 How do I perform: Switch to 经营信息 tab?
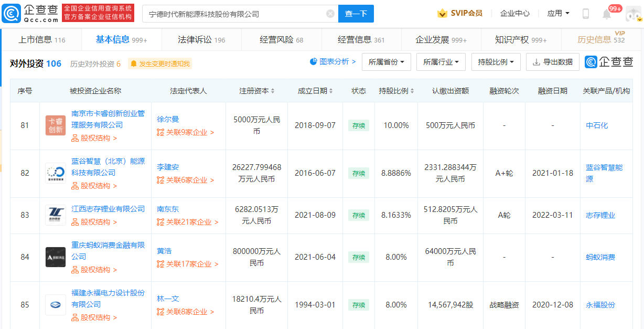click(x=361, y=39)
